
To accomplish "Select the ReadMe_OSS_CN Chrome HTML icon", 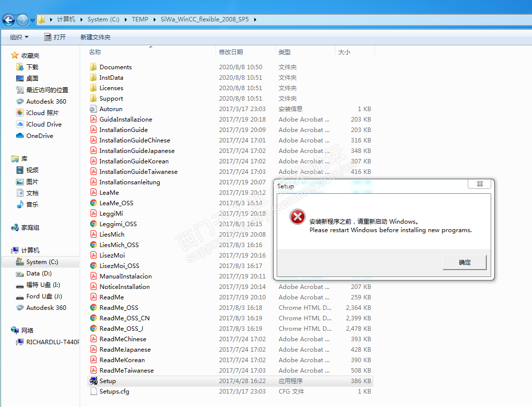I will point(93,318).
